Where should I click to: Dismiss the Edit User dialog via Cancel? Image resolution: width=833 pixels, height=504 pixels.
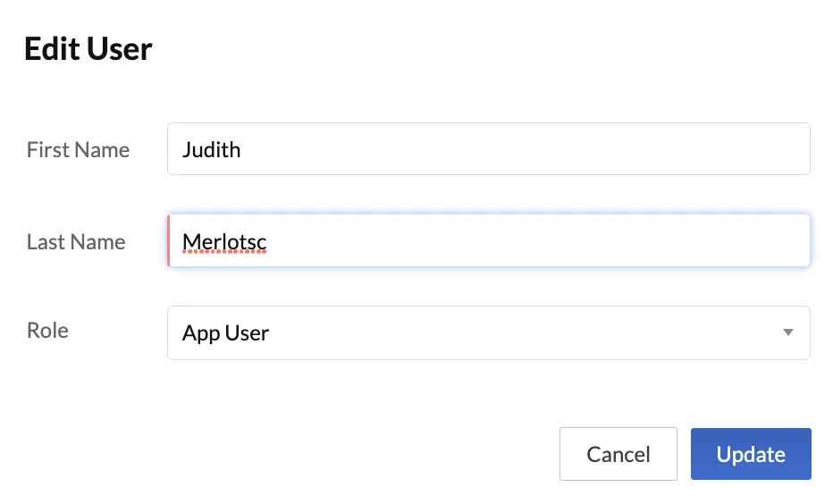pos(618,454)
